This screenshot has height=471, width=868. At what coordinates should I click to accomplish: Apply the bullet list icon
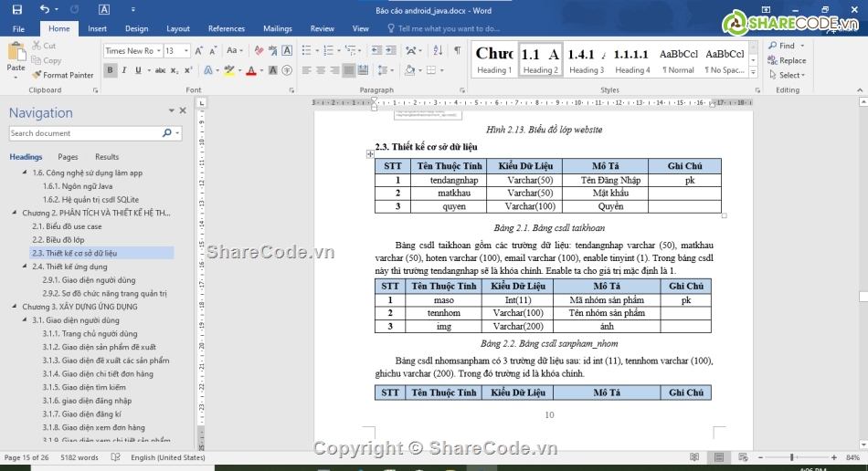[x=308, y=51]
